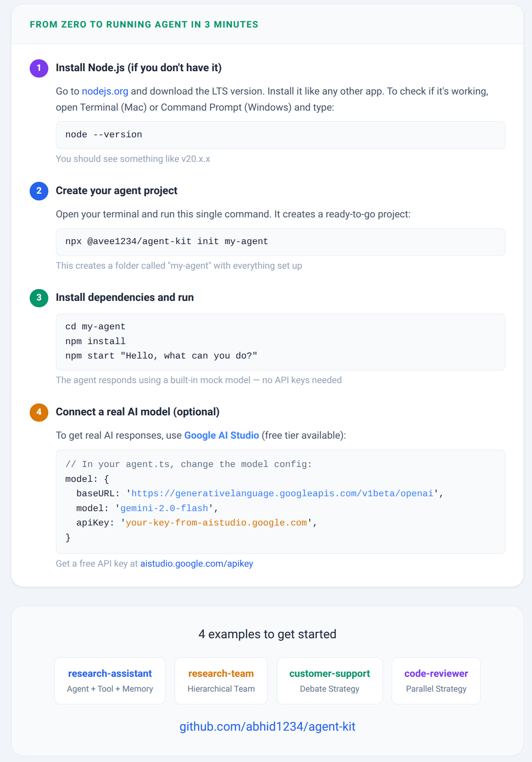Click the node --version code block
Screen dimensions: 532x762
coord(281,135)
